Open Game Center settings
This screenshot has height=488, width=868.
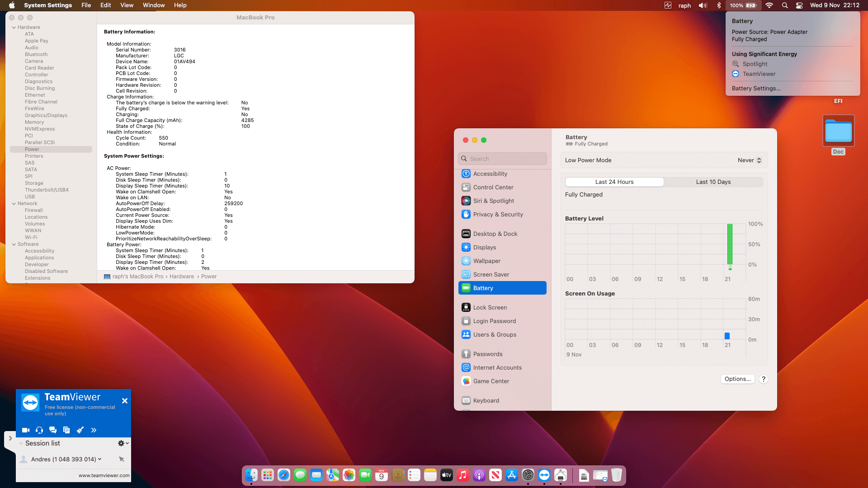[x=502, y=381]
